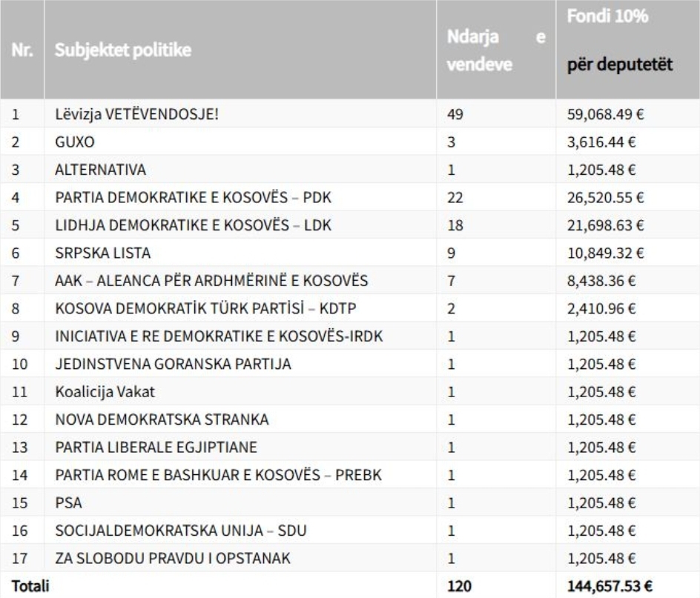This screenshot has width=700, height=598.
Task: Click PARTIA DEMOKRATIKE E KOSOVËS – PDK
Action: 193,197
